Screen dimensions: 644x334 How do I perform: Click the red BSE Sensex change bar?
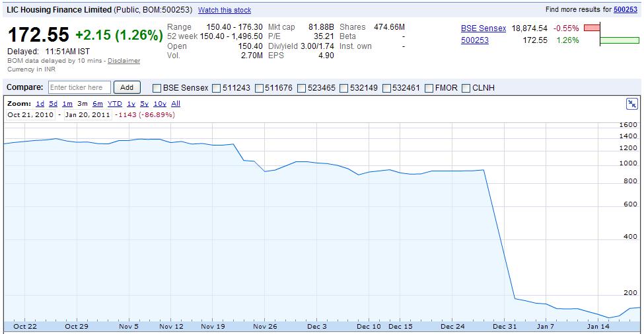[x=592, y=28]
